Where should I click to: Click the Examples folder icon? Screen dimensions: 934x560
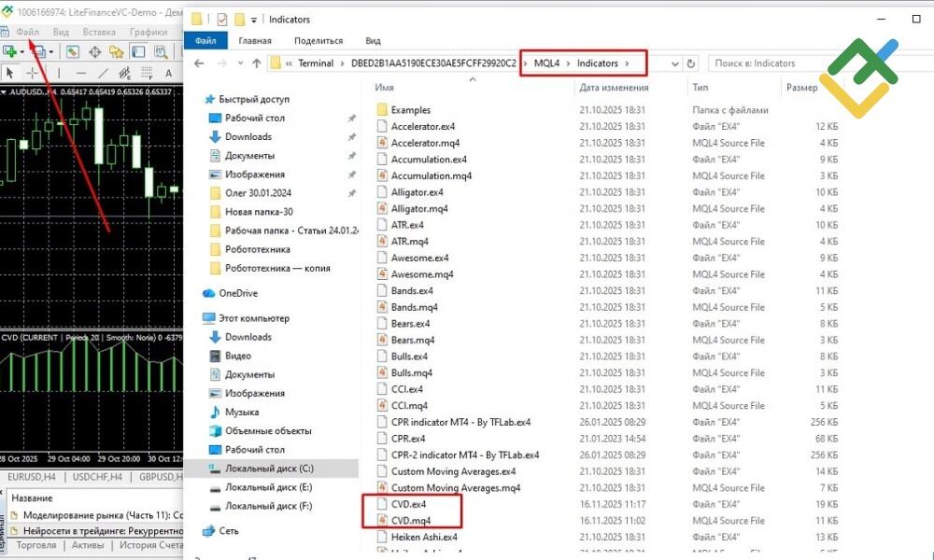(x=382, y=109)
